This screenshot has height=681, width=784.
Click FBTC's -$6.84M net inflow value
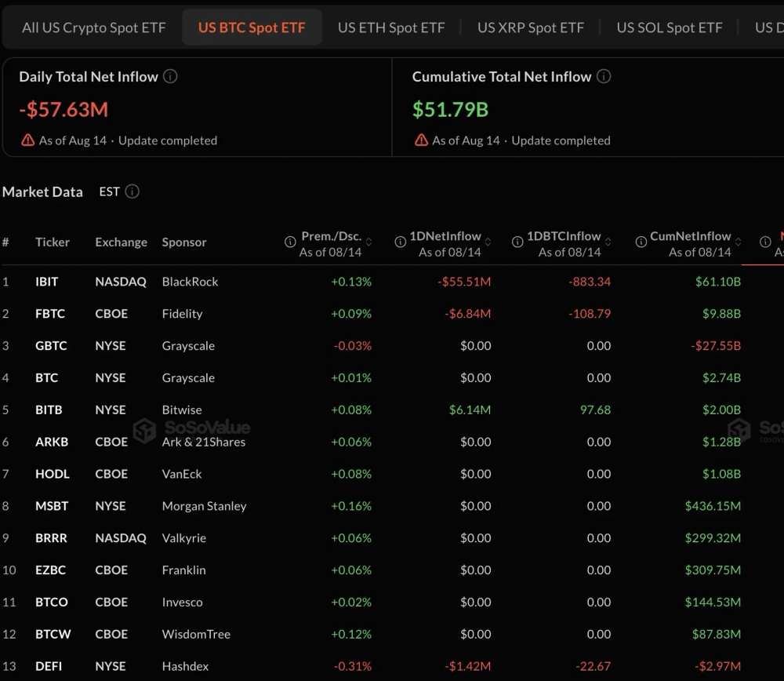click(x=467, y=314)
